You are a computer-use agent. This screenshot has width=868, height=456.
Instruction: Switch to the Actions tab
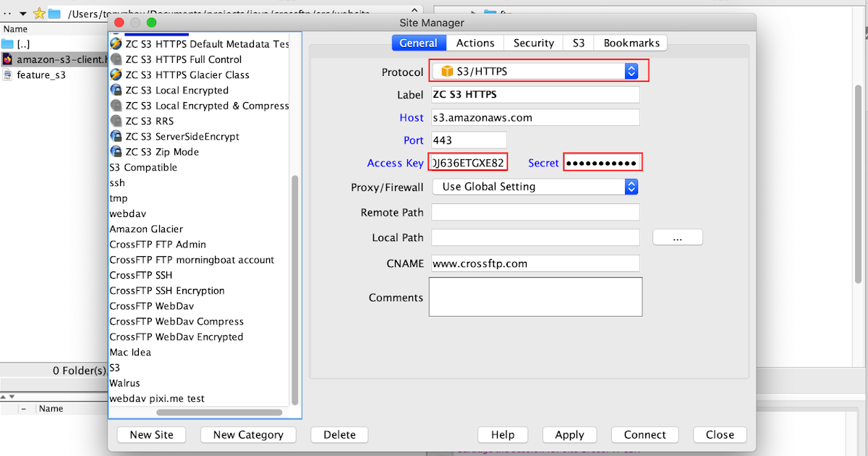pyautogui.click(x=475, y=43)
